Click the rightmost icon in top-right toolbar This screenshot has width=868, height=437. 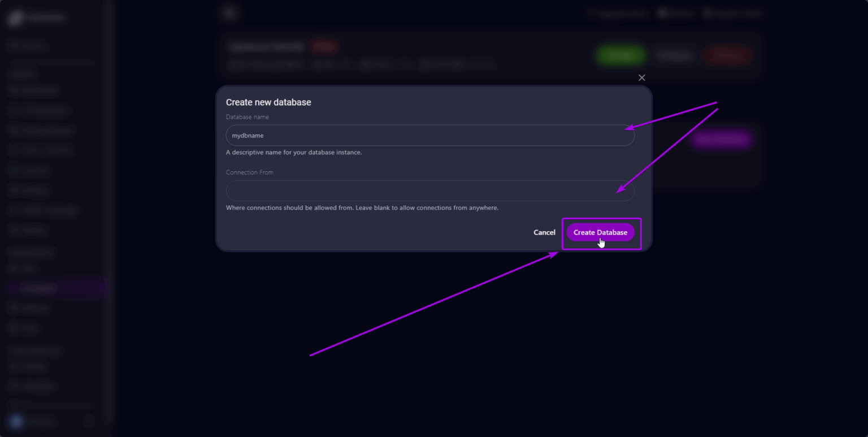733,13
